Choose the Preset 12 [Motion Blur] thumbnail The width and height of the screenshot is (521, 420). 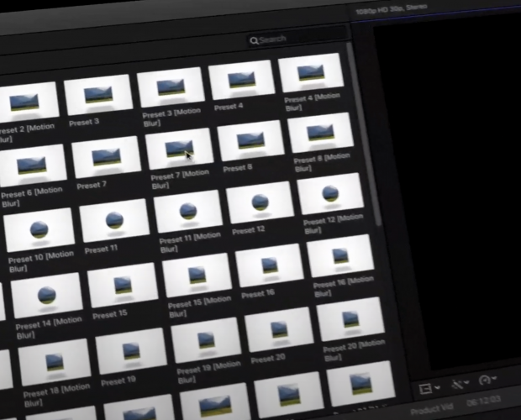click(x=330, y=193)
